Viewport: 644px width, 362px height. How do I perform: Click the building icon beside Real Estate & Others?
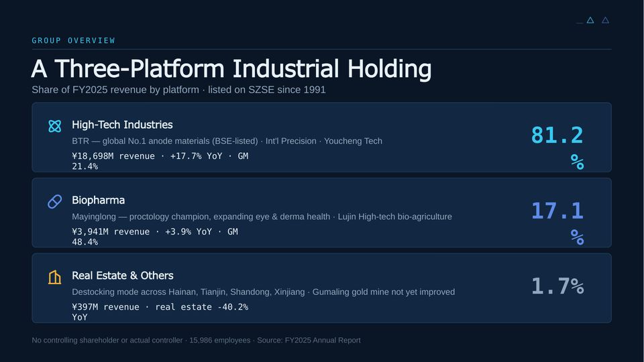point(54,277)
